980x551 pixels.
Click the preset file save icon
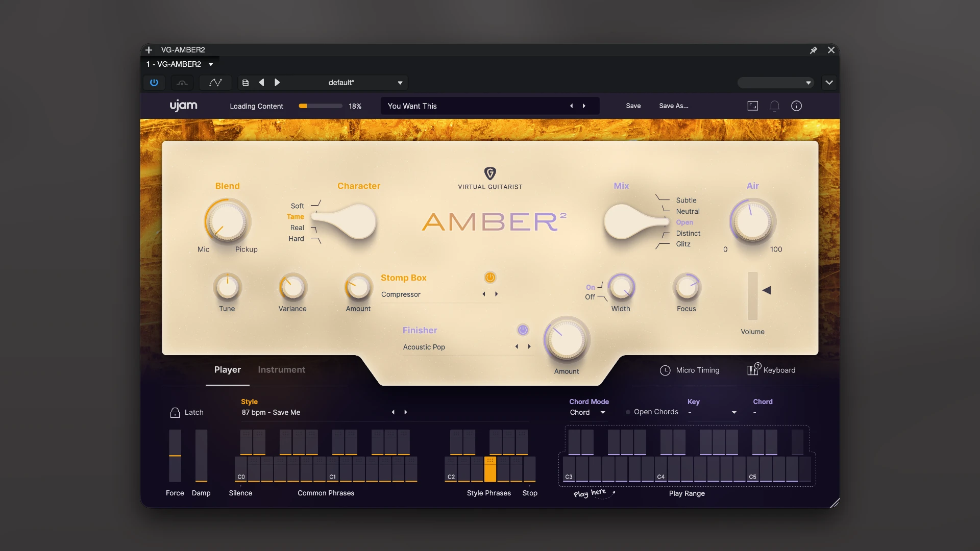click(246, 83)
